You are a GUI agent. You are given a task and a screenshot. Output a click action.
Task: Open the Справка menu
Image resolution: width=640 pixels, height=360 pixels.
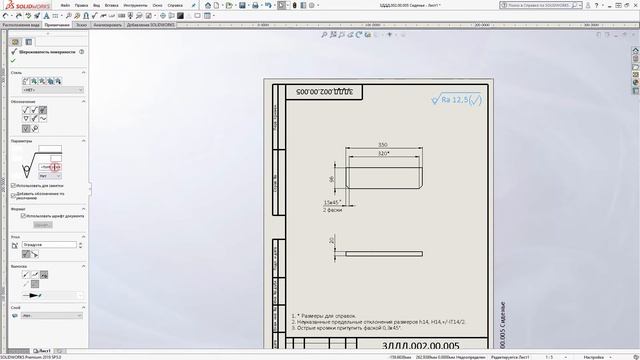(175, 6)
